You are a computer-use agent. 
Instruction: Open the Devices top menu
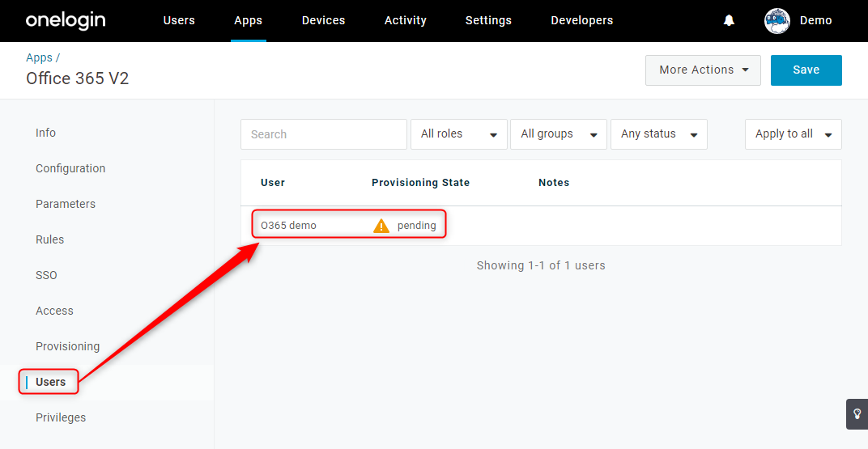pos(323,21)
